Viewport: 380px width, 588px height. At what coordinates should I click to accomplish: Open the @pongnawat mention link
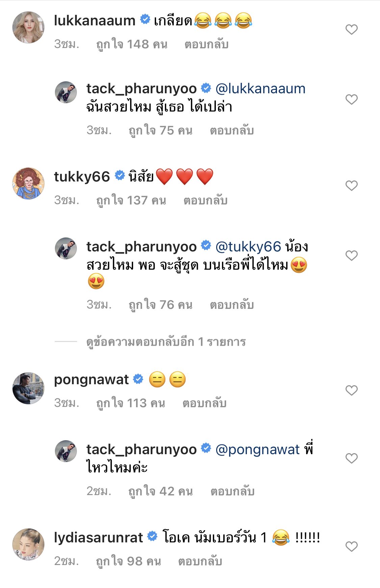(257, 449)
